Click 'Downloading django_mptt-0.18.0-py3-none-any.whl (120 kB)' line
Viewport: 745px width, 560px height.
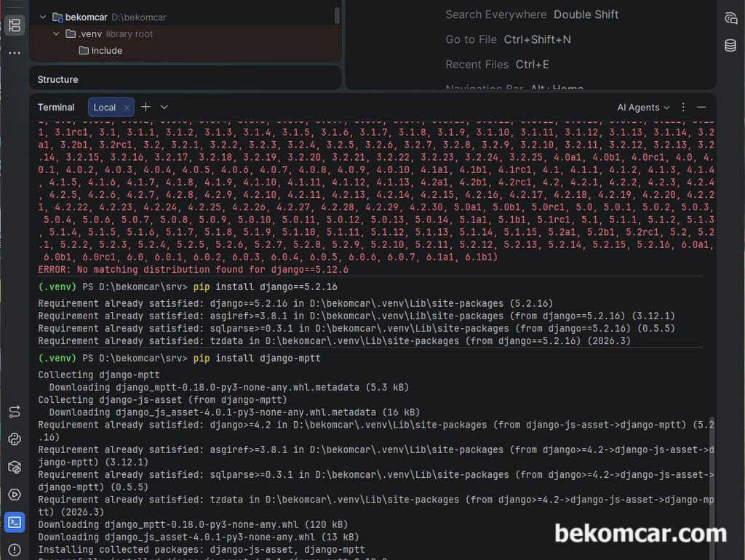click(x=193, y=524)
